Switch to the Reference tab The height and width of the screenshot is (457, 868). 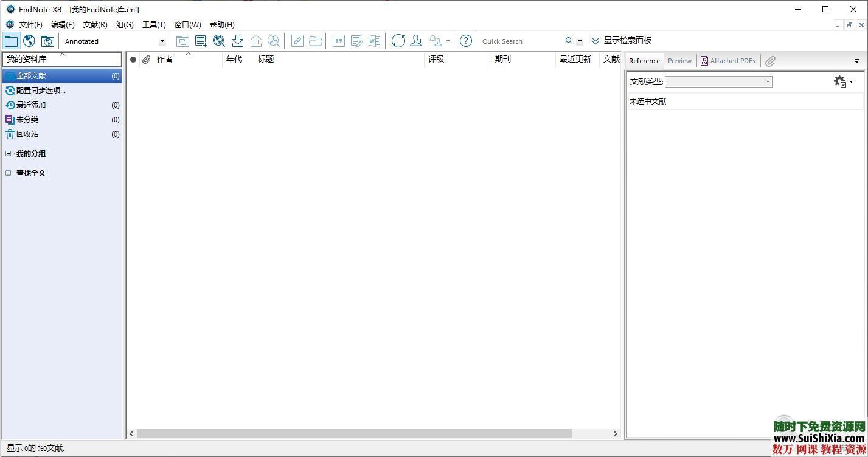[644, 61]
